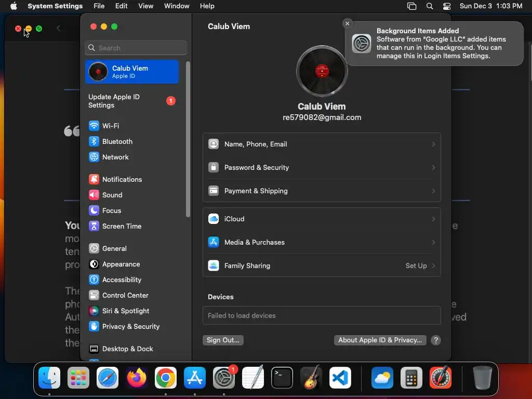
Task: Open Finder from the Dock
Action: (x=49, y=378)
